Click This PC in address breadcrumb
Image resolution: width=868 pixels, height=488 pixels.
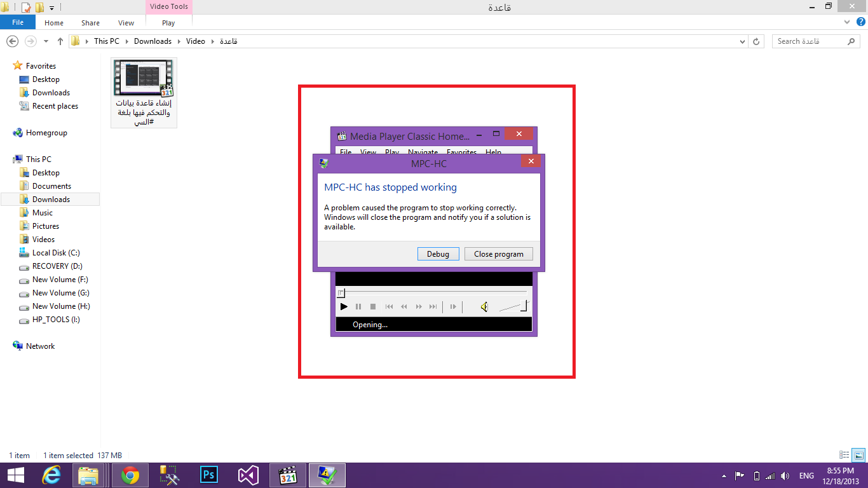point(106,41)
